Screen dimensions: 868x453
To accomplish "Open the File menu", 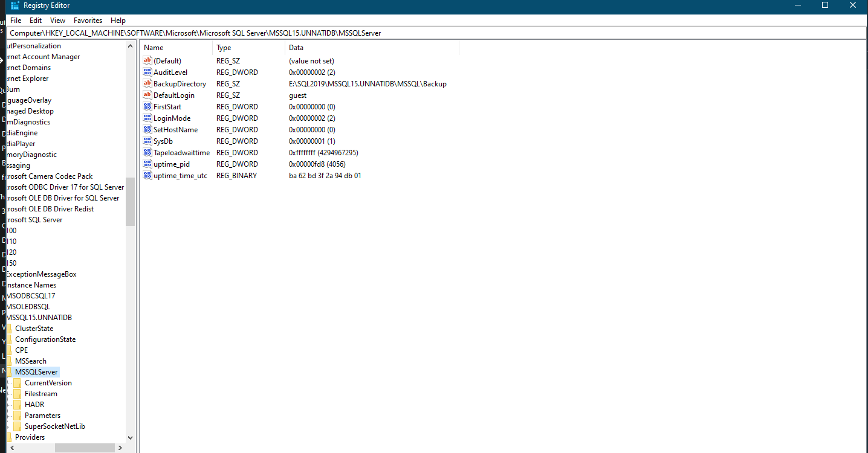I will point(16,21).
